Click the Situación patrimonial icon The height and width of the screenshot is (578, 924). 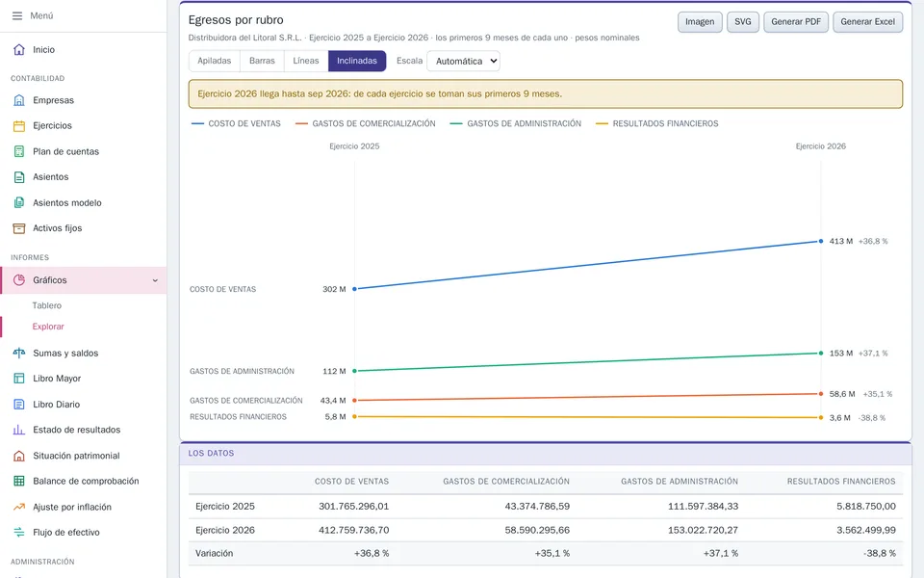point(19,456)
